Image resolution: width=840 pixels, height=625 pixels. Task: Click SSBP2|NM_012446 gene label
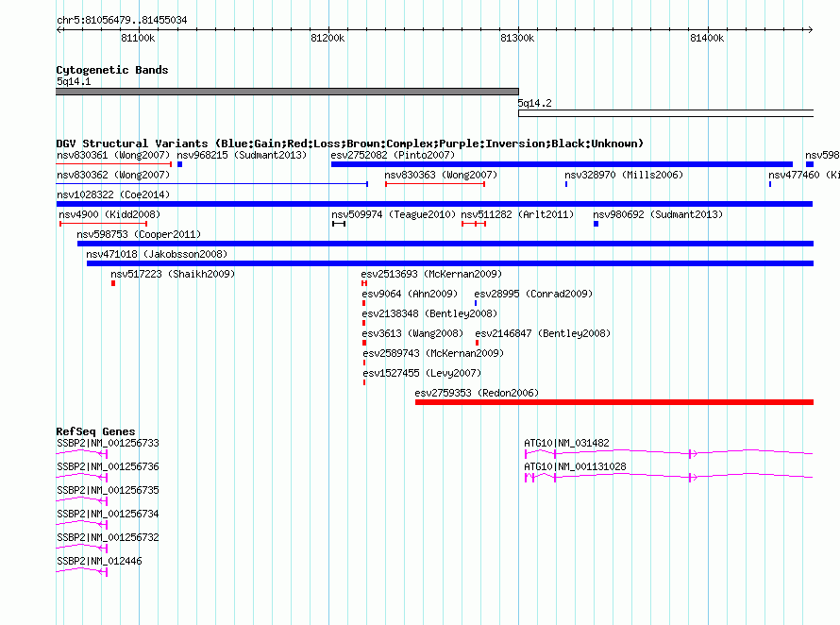pos(99,561)
